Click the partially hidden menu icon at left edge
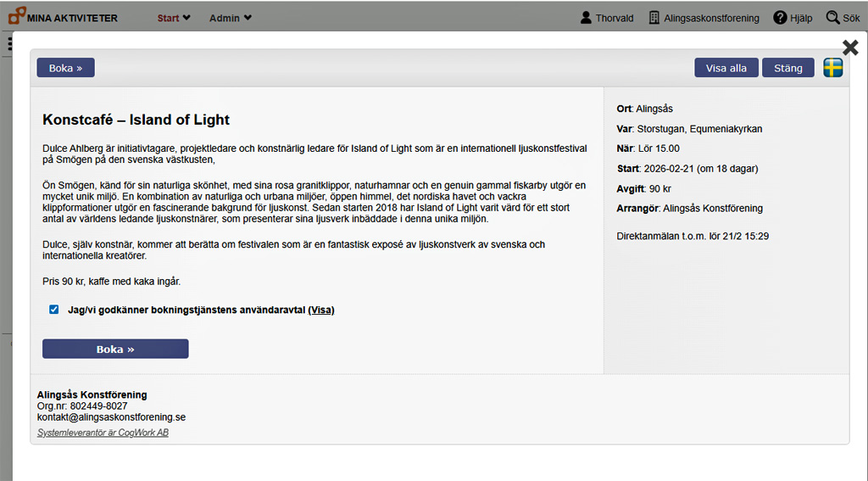This screenshot has width=868, height=481. (9, 44)
